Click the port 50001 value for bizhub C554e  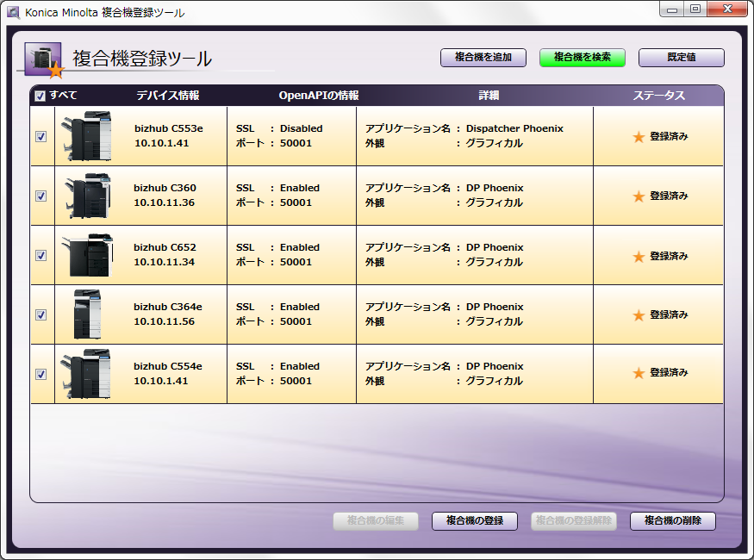(x=296, y=381)
